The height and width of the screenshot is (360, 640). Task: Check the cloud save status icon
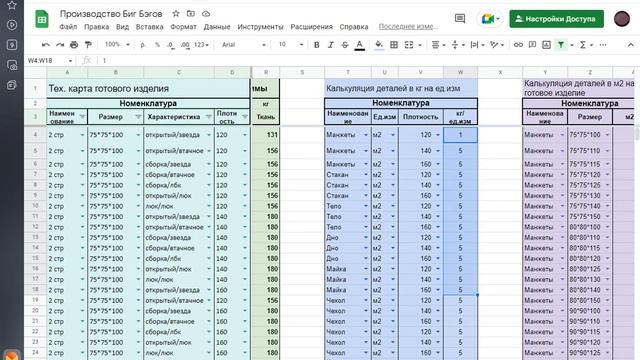tap(206, 13)
